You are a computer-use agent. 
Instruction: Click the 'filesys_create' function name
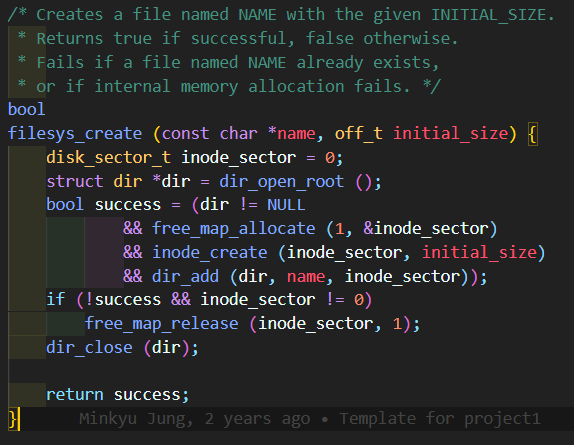click(x=75, y=134)
